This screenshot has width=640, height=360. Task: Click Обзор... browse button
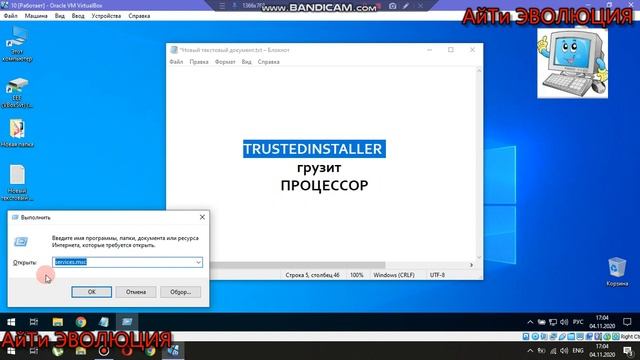[x=180, y=292]
